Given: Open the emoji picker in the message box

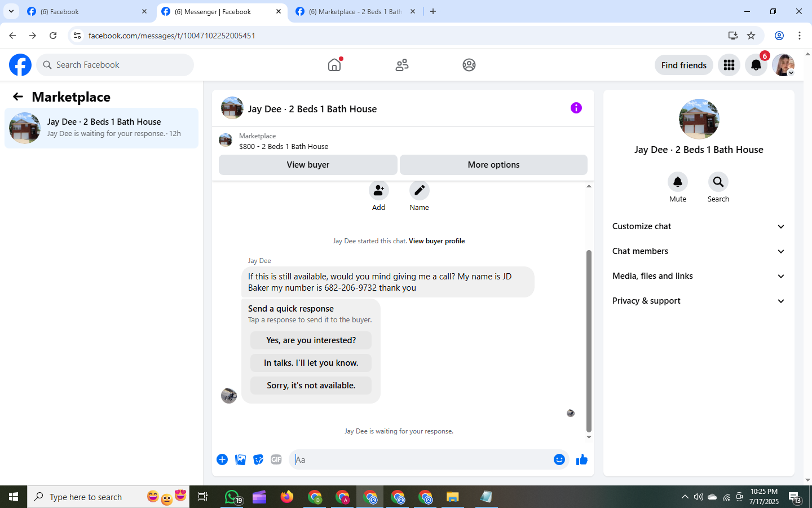Looking at the screenshot, I should (559, 459).
